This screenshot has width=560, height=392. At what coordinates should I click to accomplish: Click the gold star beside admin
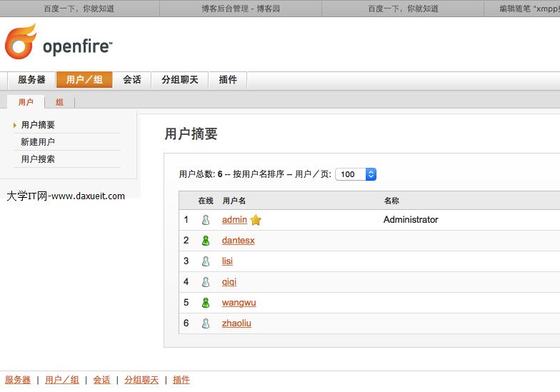point(256,220)
